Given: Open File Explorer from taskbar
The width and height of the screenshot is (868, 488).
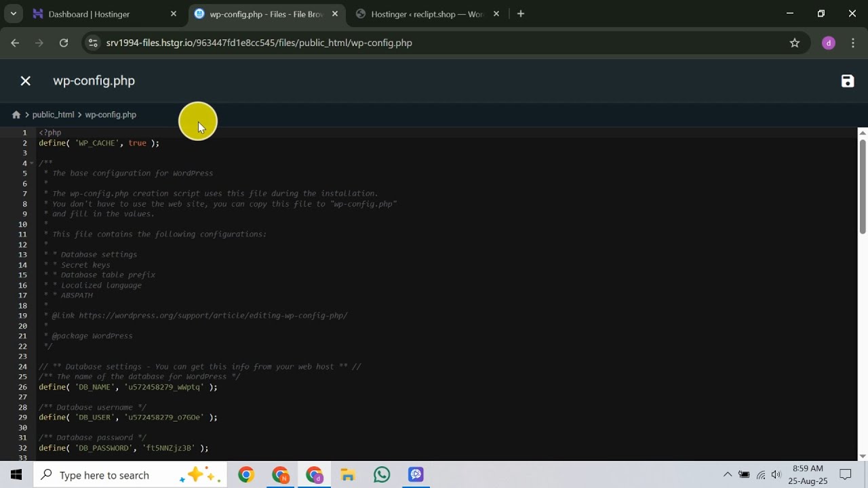Looking at the screenshot, I should [348, 475].
